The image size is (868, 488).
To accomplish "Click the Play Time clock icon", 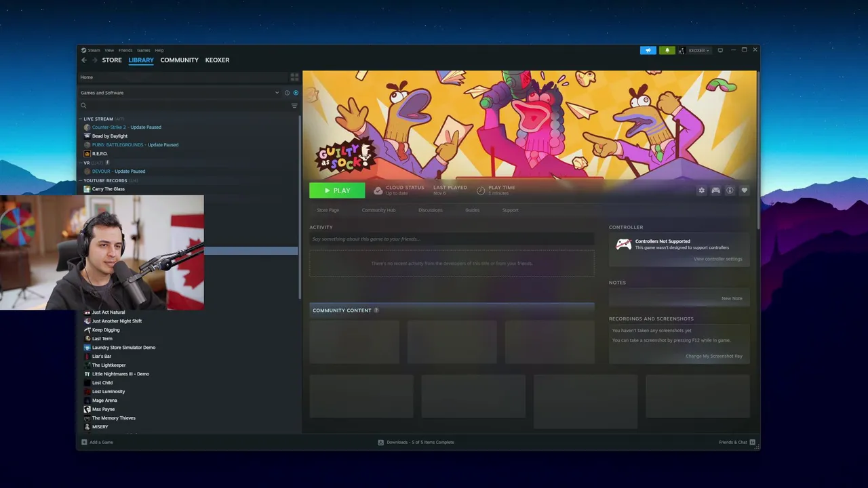I will pos(481,190).
